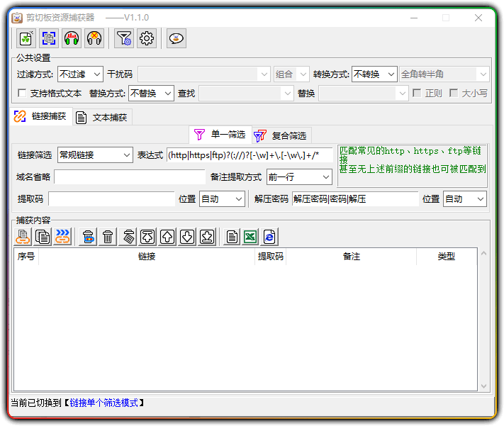Click the Internet Explorer browser icon
Image resolution: width=504 pixels, height=426 pixels.
[x=269, y=237]
